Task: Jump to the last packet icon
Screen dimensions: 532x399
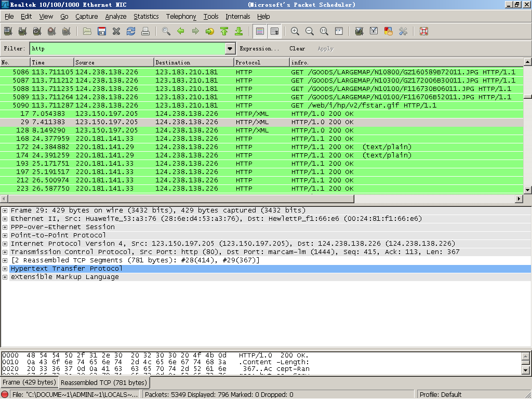Action: [x=239, y=31]
